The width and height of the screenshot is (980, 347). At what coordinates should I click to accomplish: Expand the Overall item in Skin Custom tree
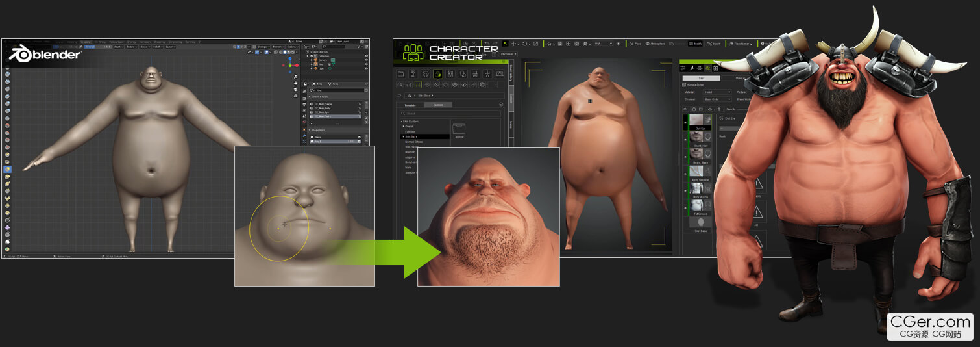(x=403, y=127)
